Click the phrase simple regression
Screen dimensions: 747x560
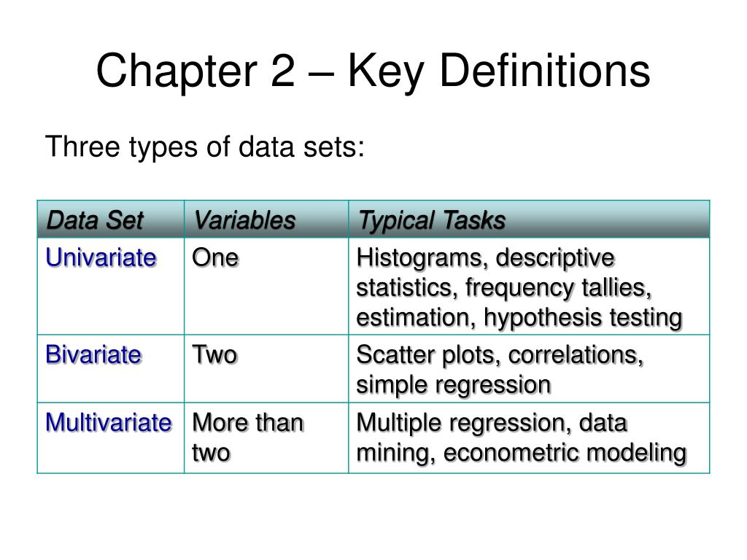pos(454,385)
